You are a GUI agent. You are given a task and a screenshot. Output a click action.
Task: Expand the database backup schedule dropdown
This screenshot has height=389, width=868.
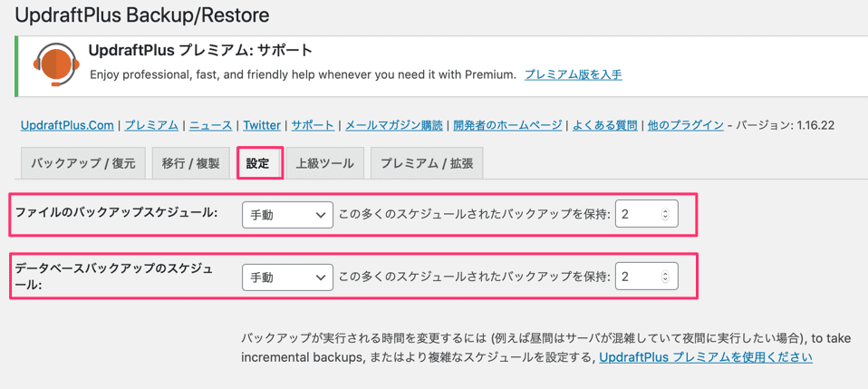[x=287, y=277]
